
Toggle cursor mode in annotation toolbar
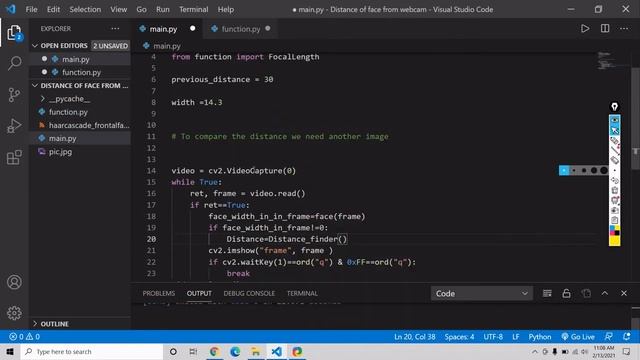click(614, 130)
